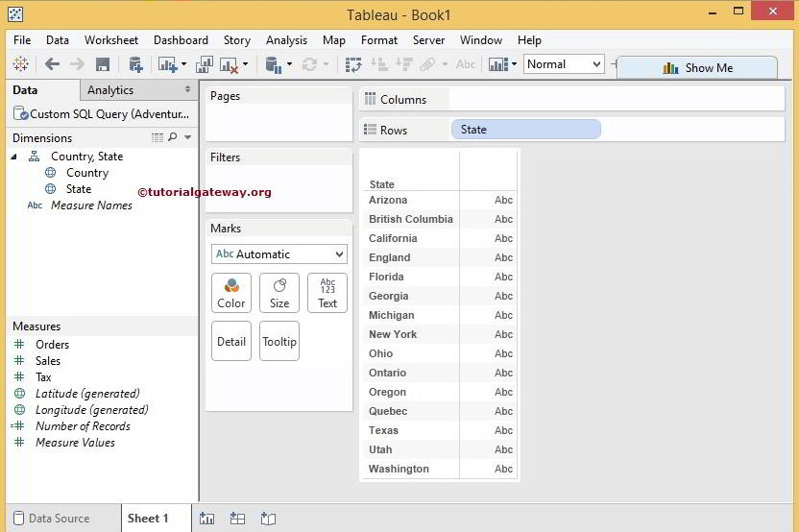This screenshot has width=799, height=532.
Task: Click the Group Members paperclip icon
Action: (x=428, y=64)
